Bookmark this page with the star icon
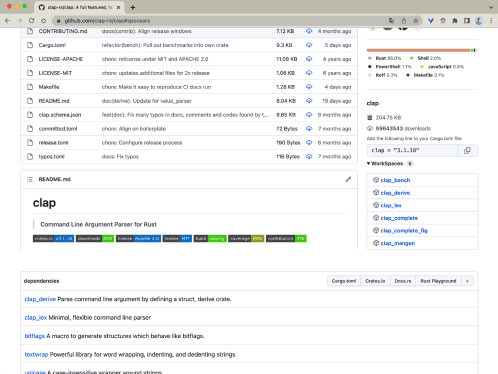Viewport: 498px width, 374px height. point(416,21)
